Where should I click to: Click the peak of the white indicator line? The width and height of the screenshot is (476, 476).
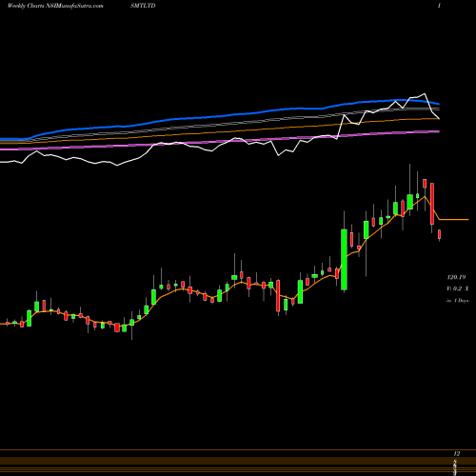tap(425, 94)
